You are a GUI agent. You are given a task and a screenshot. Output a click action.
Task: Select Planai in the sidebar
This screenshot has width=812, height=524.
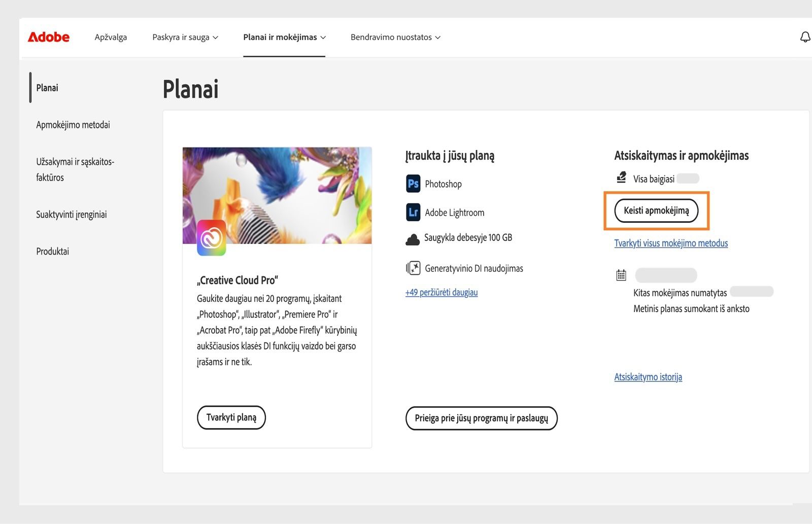tap(47, 88)
